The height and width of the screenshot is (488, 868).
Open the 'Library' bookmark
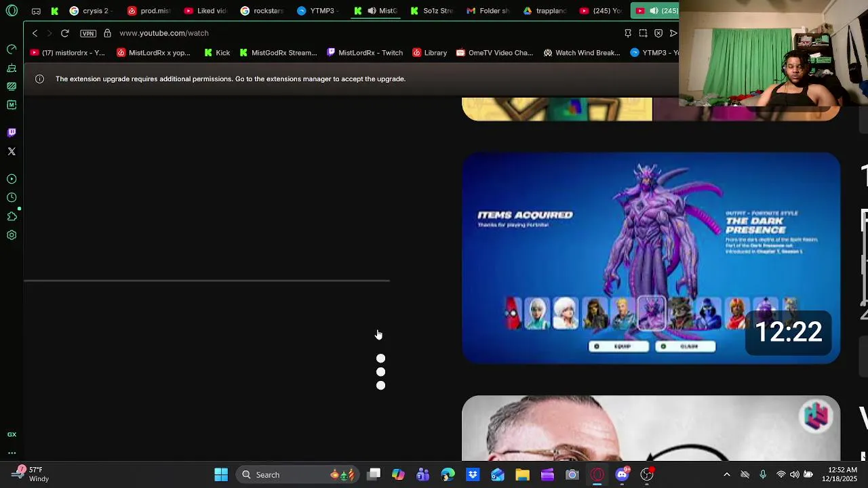click(430, 53)
